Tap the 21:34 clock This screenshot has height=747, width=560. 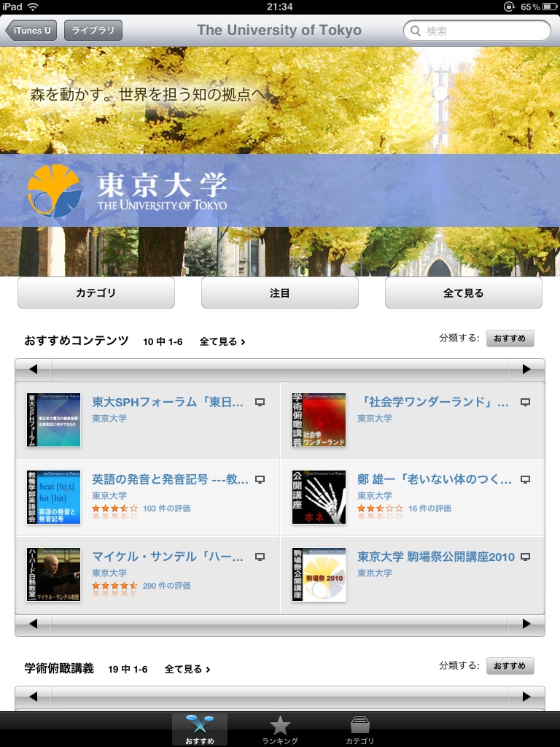click(280, 7)
